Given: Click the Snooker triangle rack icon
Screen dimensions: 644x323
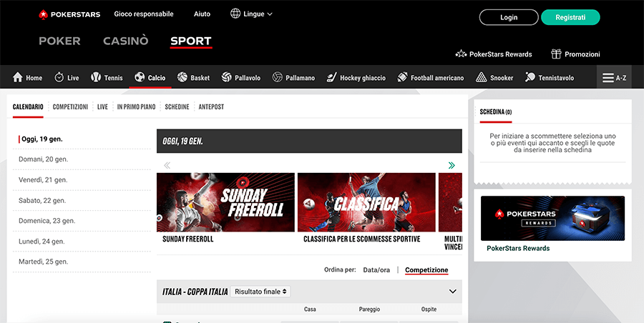Looking at the screenshot, I should [x=481, y=77].
